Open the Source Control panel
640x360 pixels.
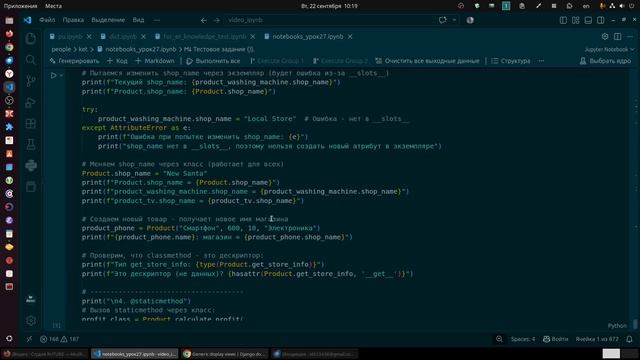tap(31, 81)
